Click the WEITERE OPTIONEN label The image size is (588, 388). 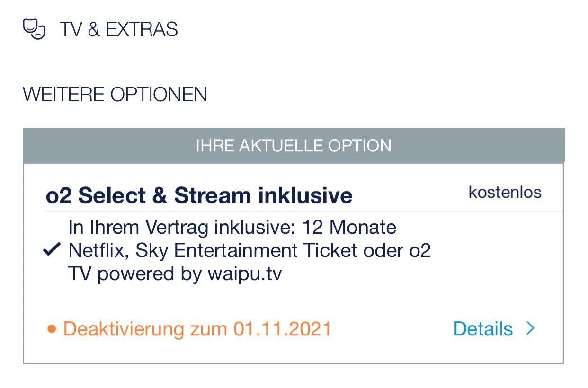115,95
